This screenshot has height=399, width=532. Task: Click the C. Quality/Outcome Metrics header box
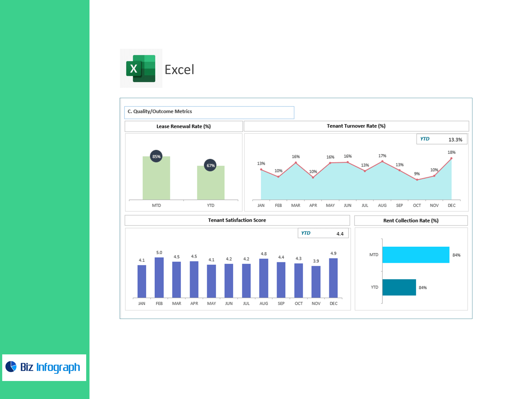209,112
